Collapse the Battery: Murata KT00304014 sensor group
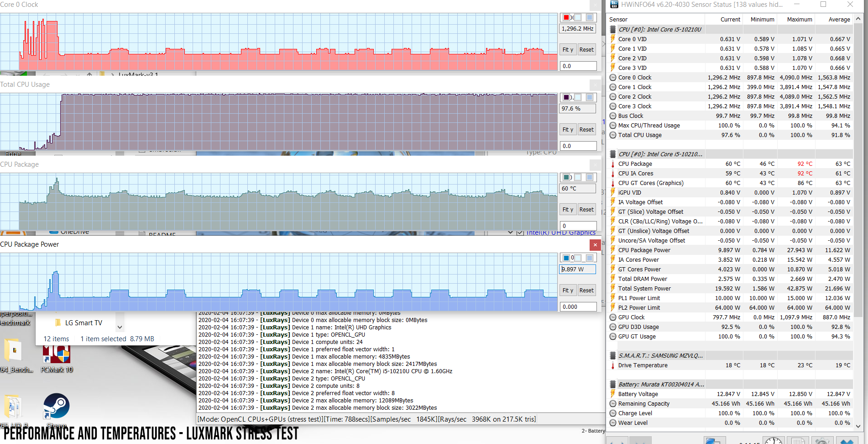Viewport: 868px width, 444px height. click(x=613, y=384)
